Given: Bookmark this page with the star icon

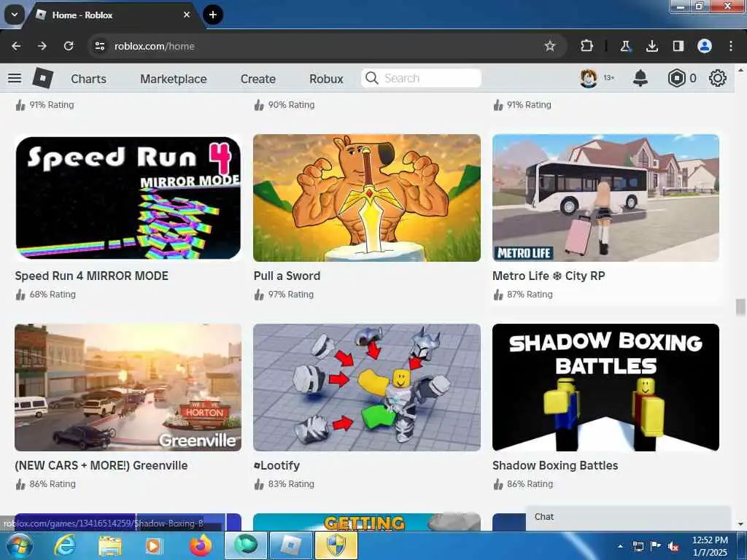Looking at the screenshot, I should [550, 46].
